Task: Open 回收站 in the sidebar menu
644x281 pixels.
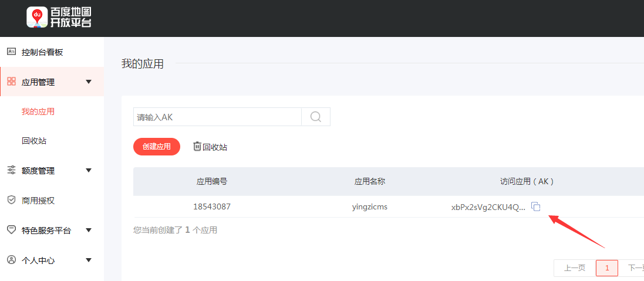Action: tap(34, 141)
